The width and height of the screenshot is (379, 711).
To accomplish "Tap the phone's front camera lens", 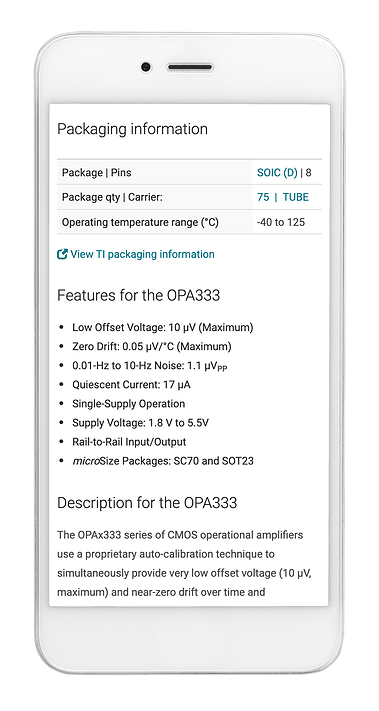I will [146, 67].
